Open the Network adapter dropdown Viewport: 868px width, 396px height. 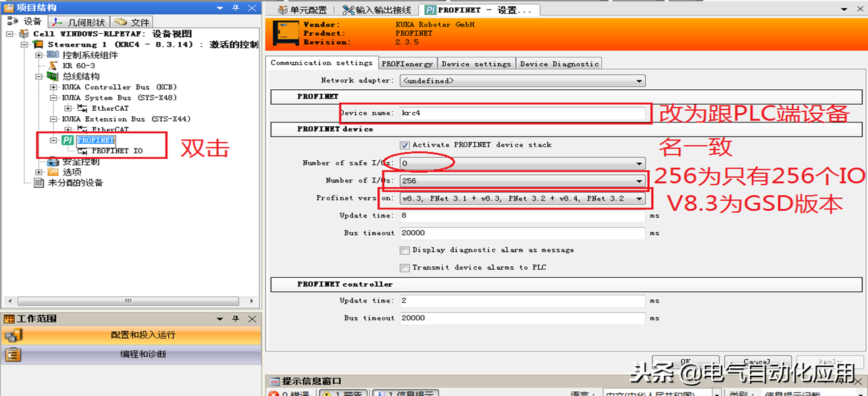click(639, 81)
